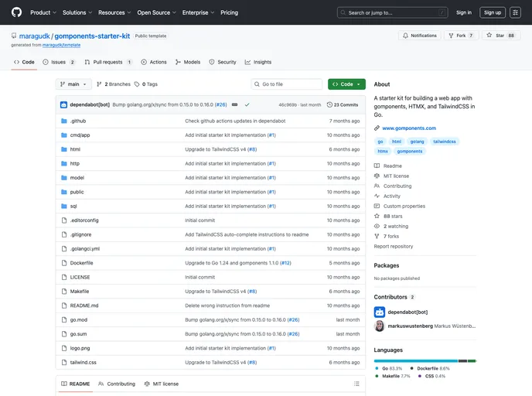Screen dimensions: 532x396
Task: Expand the green Code dropdown button
Action: tap(346, 84)
